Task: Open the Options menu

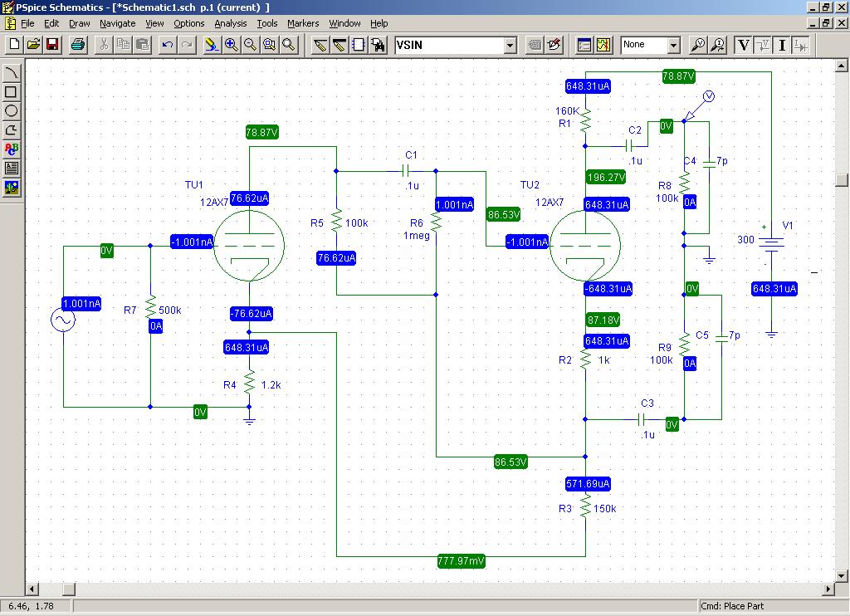Action: [188, 23]
